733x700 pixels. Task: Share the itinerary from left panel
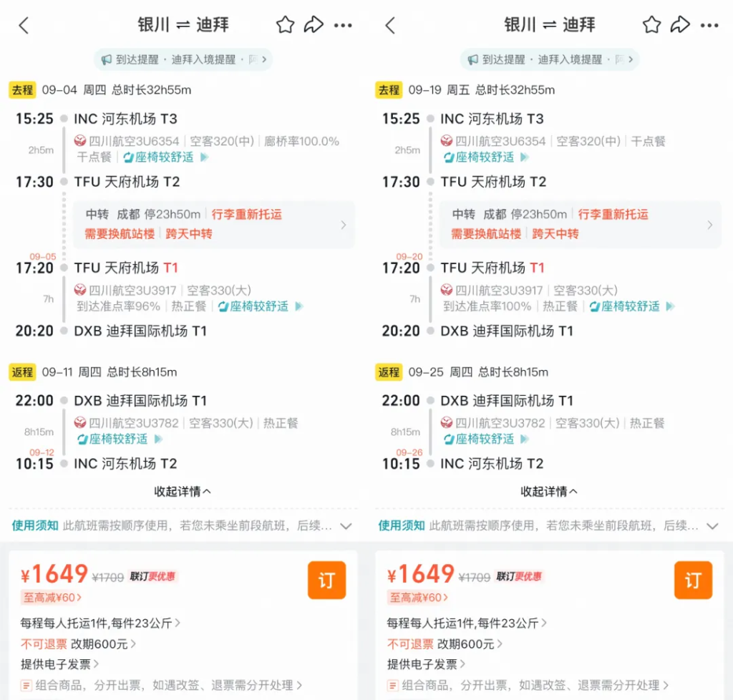pyautogui.click(x=314, y=25)
